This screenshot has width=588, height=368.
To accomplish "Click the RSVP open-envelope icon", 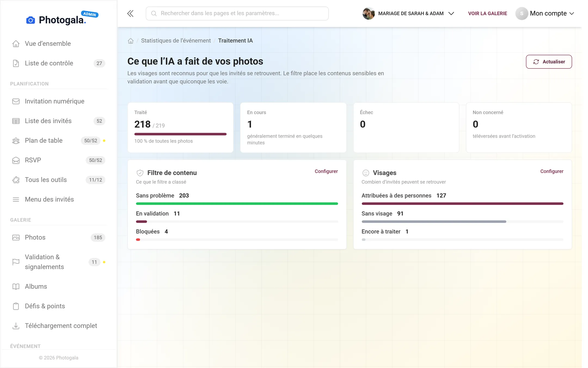I will (16, 160).
